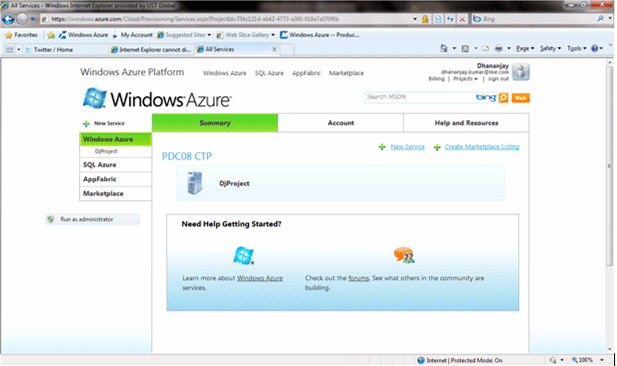Click the Compatibility View icon in address bar

(438, 19)
